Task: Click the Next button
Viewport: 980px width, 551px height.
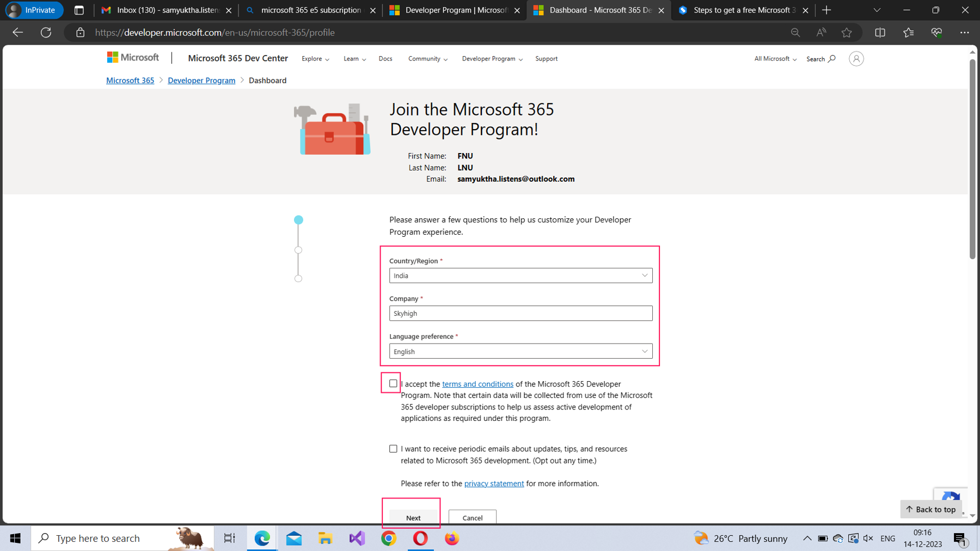Action: (413, 517)
